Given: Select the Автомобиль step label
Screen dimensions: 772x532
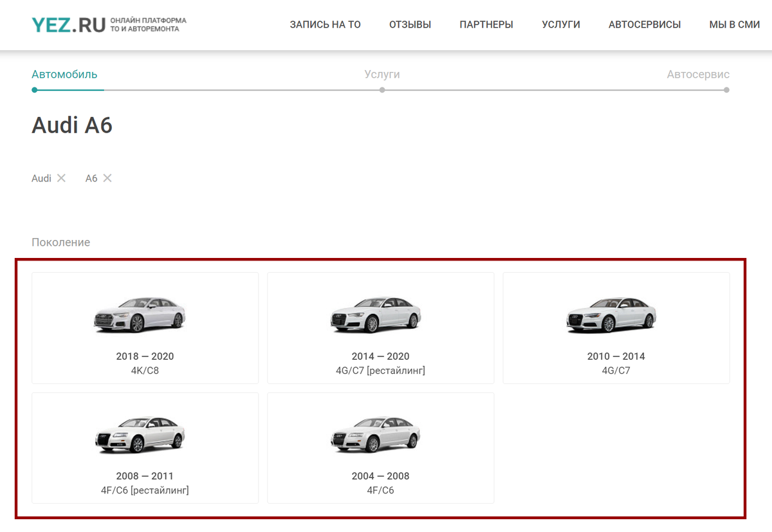Looking at the screenshot, I should pyautogui.click(x=64, y=74).
